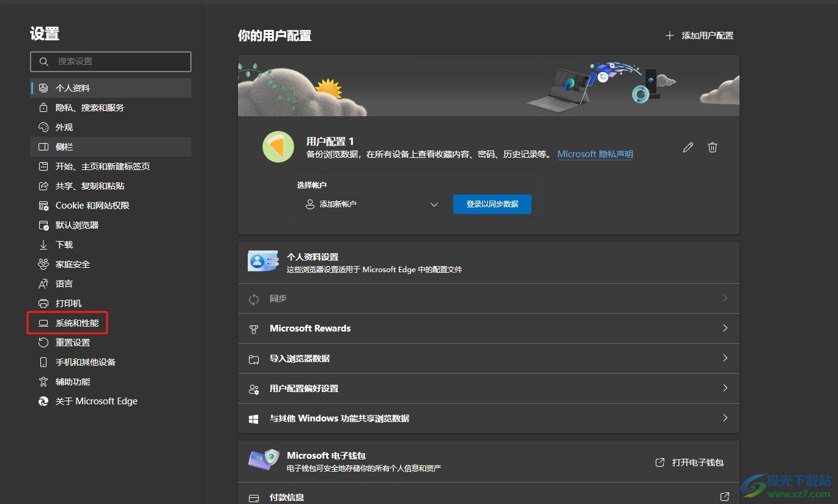
Task: Open 手机和其他设备 from the sidebar
Action: click(111, 362)
